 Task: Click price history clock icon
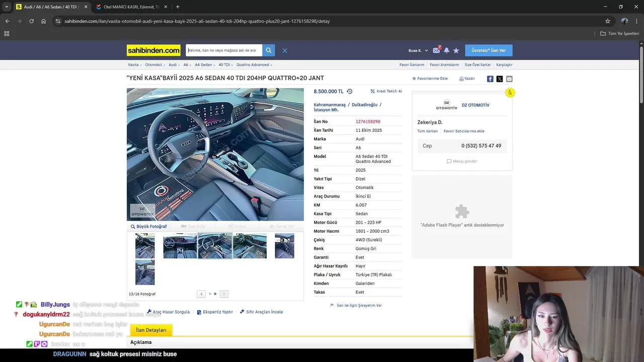pyautogui.click(x=350, y=92)
